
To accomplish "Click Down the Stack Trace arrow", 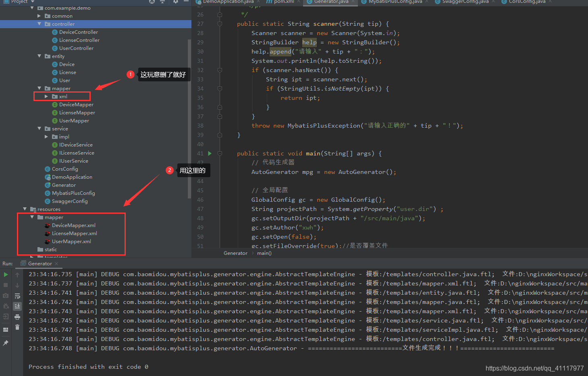I will (x=17, y=285).
